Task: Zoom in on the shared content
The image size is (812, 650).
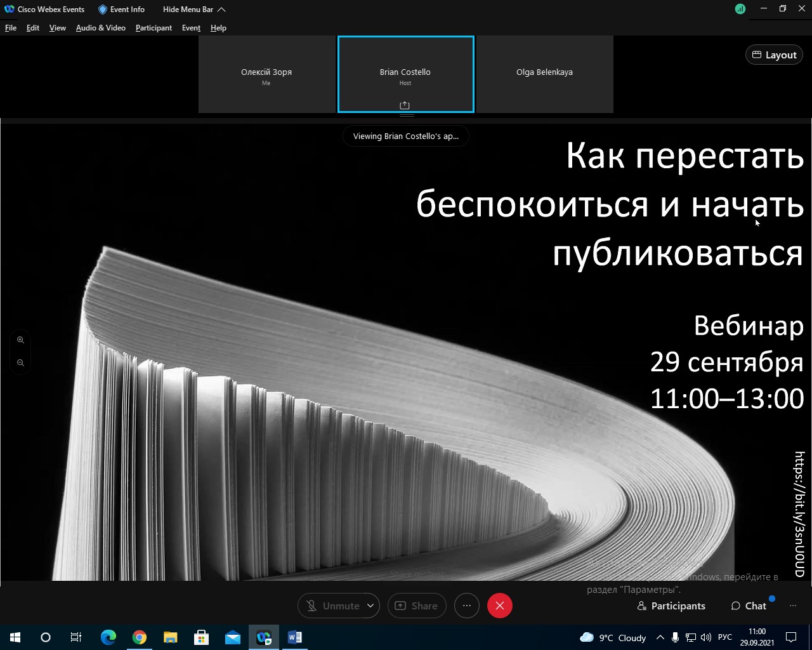Action: click(x=21, y=340)
